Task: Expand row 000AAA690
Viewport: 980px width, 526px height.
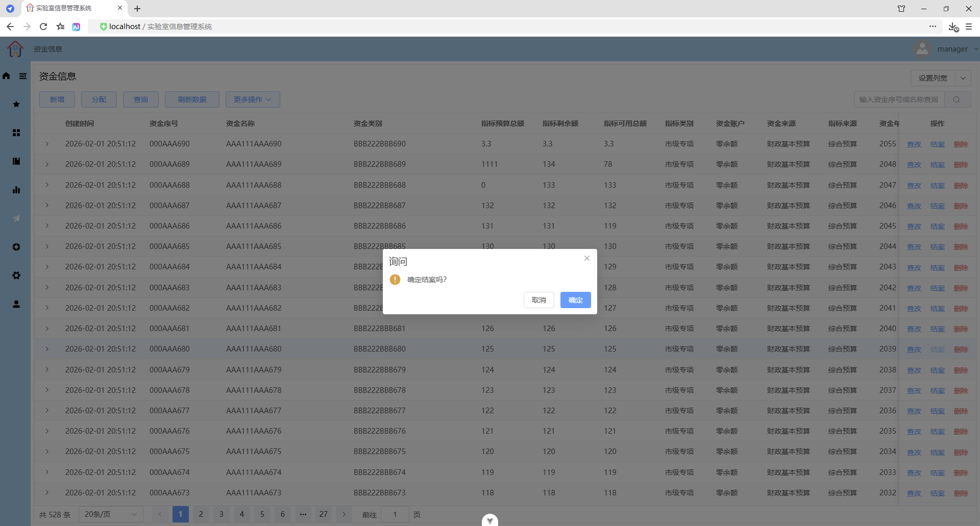Action: coord(47,144)
